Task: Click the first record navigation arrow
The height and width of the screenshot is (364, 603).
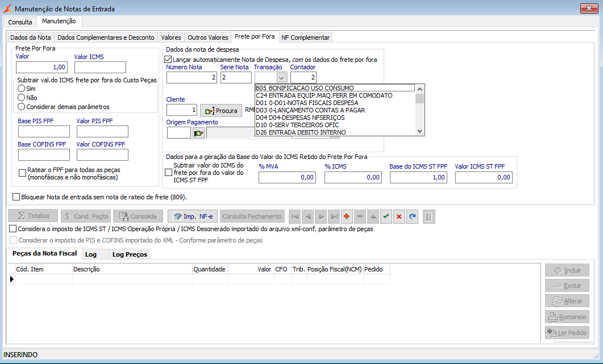Action: click(294, 216)
